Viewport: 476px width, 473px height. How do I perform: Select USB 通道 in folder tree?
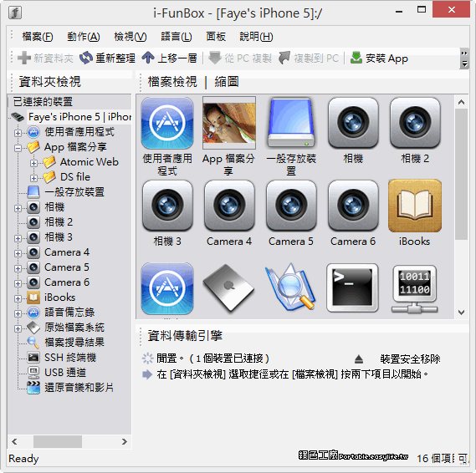pos(65,373)
